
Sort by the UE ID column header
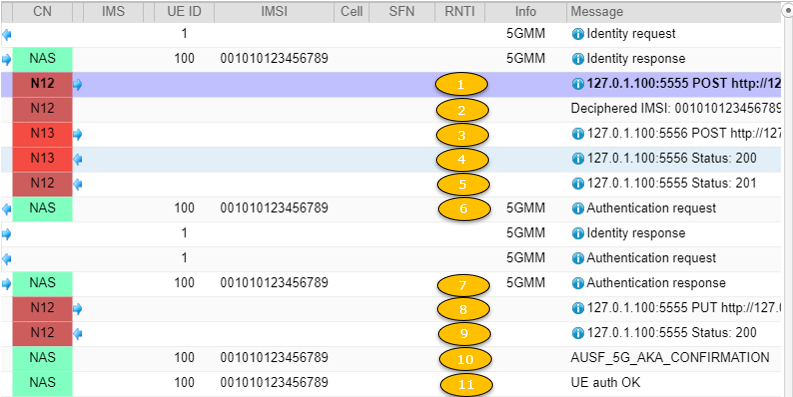pyautogui.click(x=184, y=11)
